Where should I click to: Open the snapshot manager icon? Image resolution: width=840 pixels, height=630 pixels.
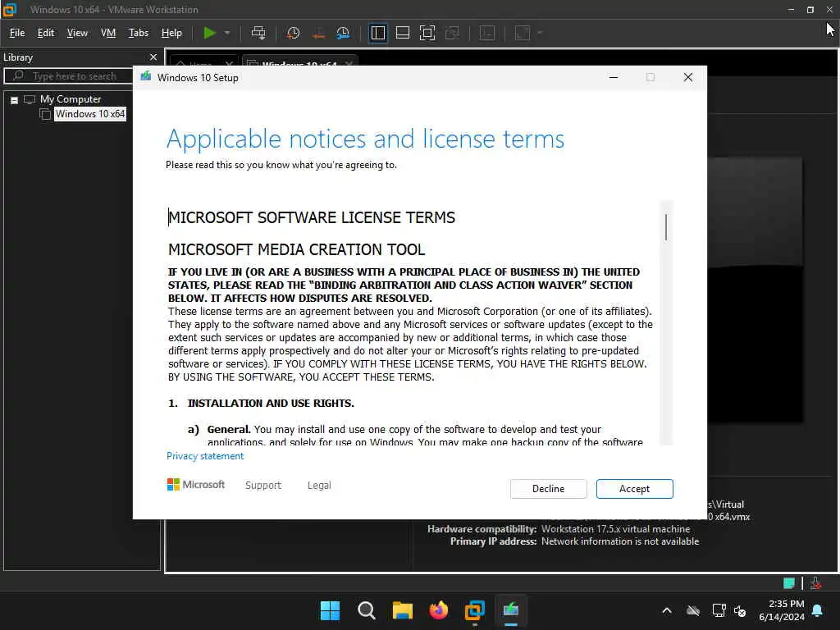[344, 33]
